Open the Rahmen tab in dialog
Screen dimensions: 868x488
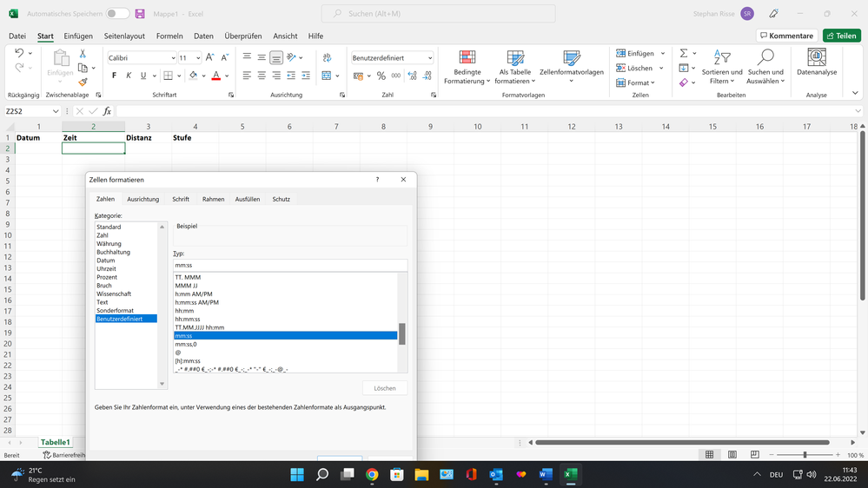(x=213, y=199)
